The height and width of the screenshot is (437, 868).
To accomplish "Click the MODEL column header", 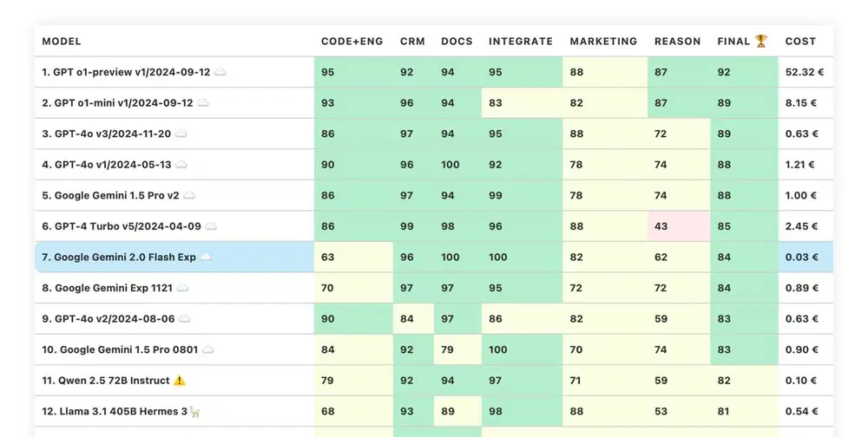I will [62, 41].
